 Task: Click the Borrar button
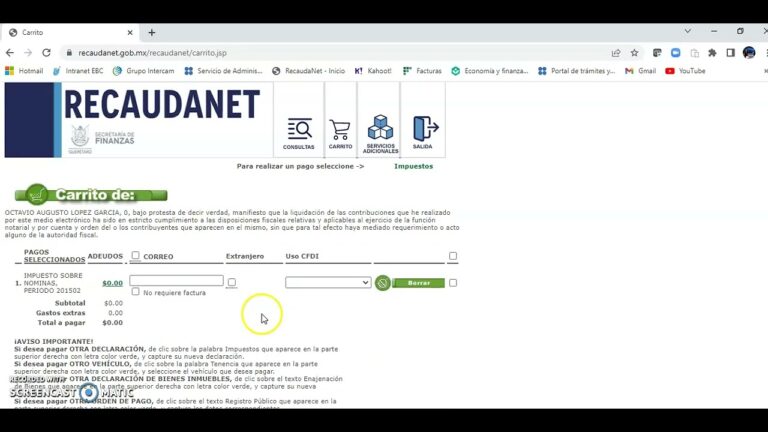(x=418, y=283)
